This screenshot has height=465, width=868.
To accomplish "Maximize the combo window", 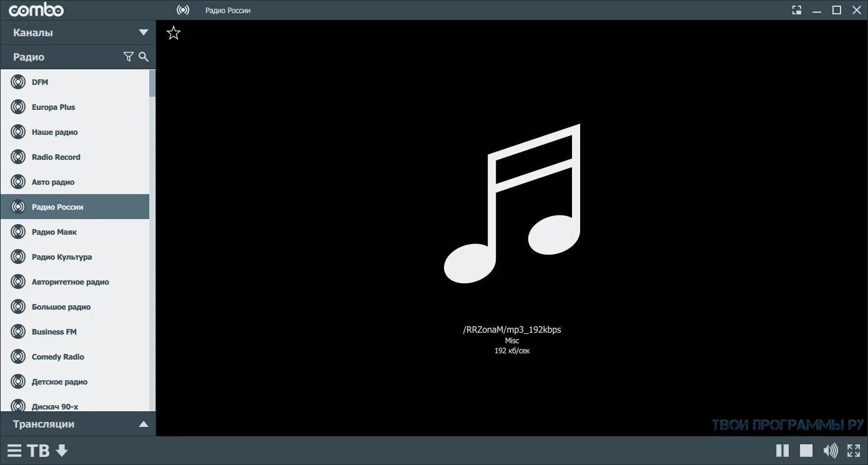I will 837,10.
